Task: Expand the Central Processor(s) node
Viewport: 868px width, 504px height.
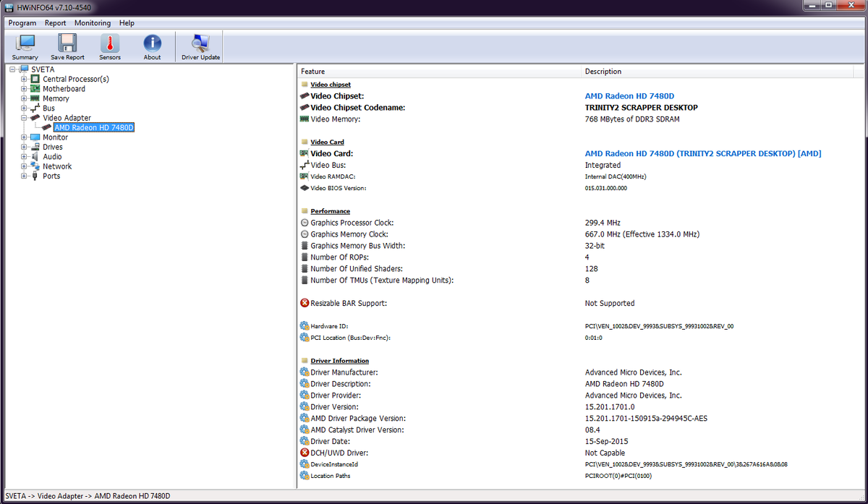Action: click(x=25, y=79)
